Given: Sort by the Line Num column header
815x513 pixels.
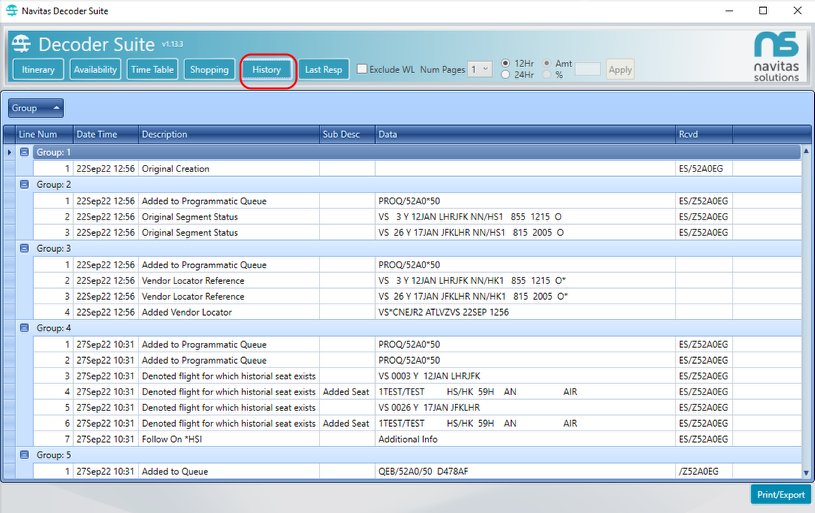Looking at the screenshot, I should tap(44, 134).
